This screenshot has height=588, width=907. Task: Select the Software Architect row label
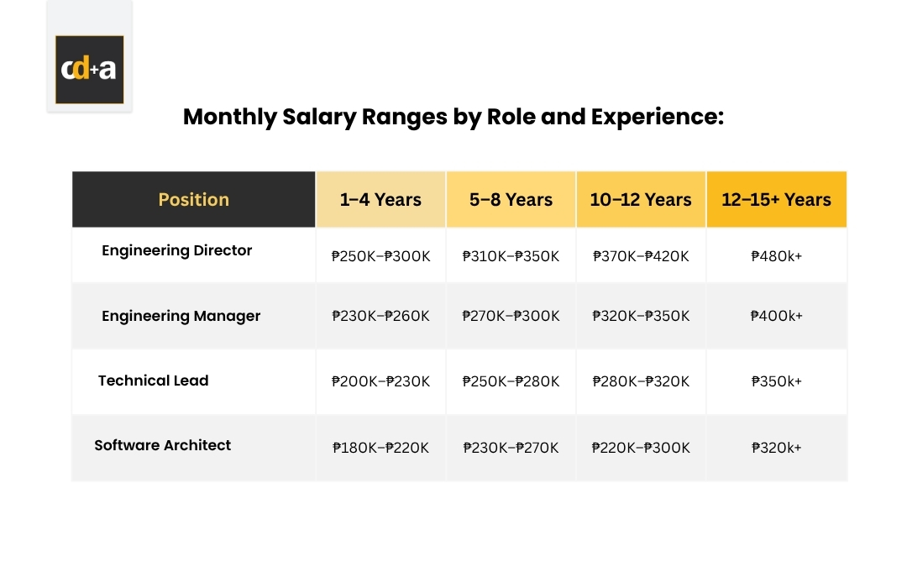[163, 445]
